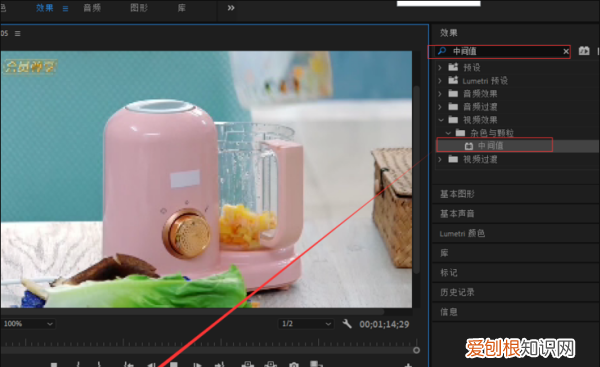The width and height of the screenshot is (600, 367).
Task: Click the 视频过渡 folder icon
Action: pos(453,159)
